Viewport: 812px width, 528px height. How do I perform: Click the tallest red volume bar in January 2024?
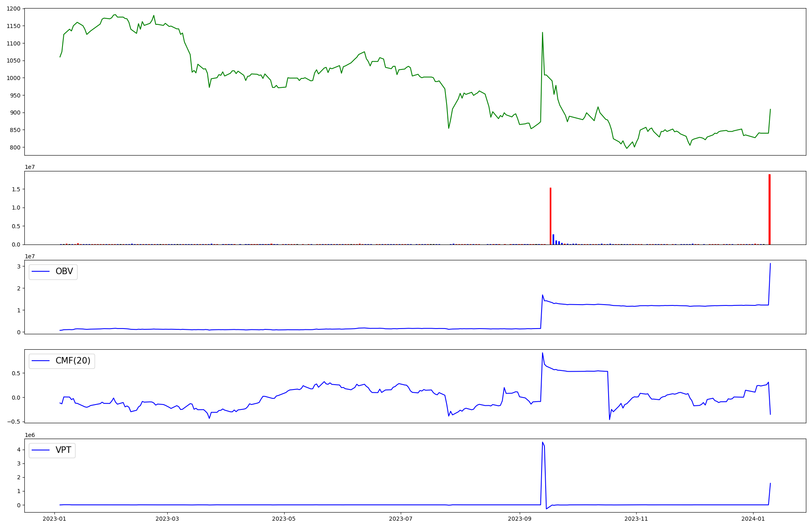pyautogui.click(x=769, y=210)
